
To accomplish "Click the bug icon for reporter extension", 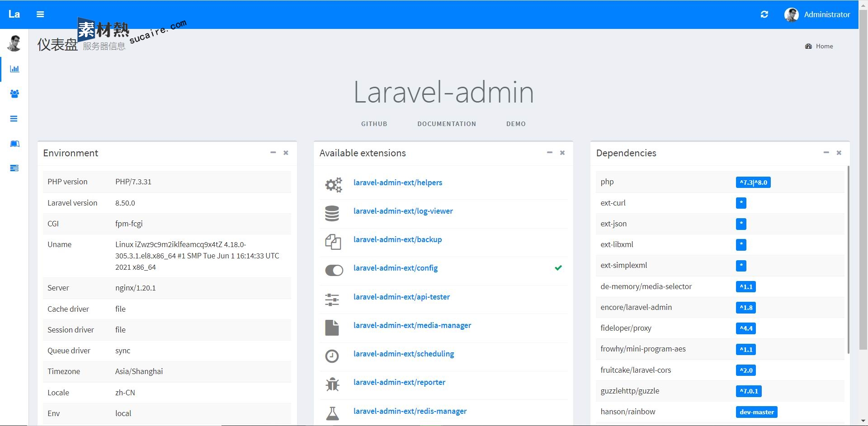I will tap(332, 384).
